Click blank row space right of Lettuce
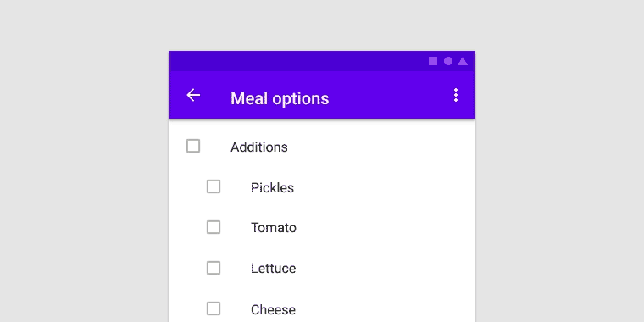644x322 pixels. pyautogui.click(x=384, y=269)
